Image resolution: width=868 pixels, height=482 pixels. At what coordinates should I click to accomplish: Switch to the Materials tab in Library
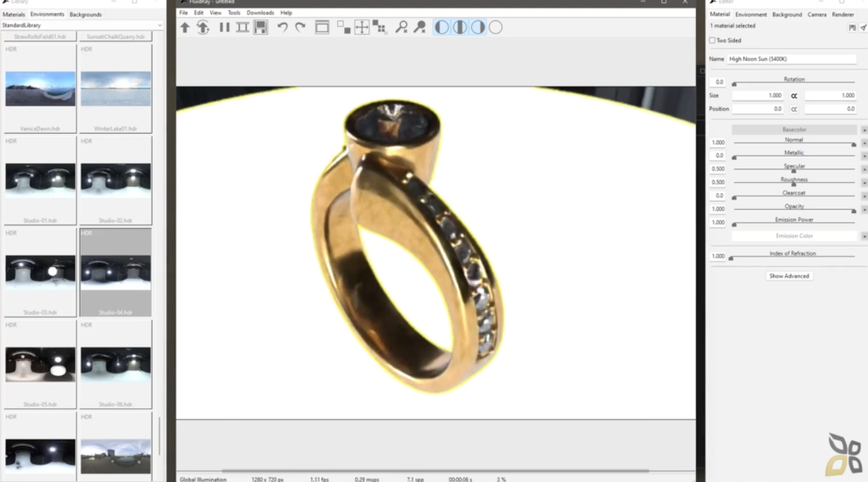pos(14,14)
